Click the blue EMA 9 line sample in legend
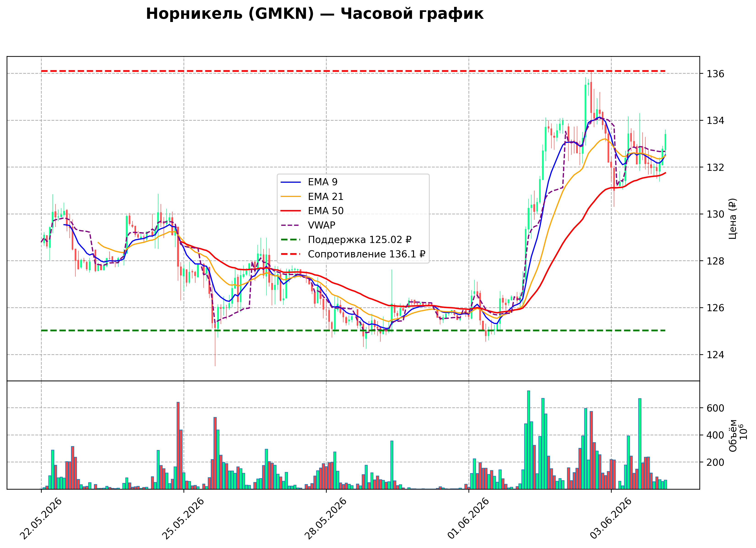The image size is (756, 548). click(x=291, y=182)
